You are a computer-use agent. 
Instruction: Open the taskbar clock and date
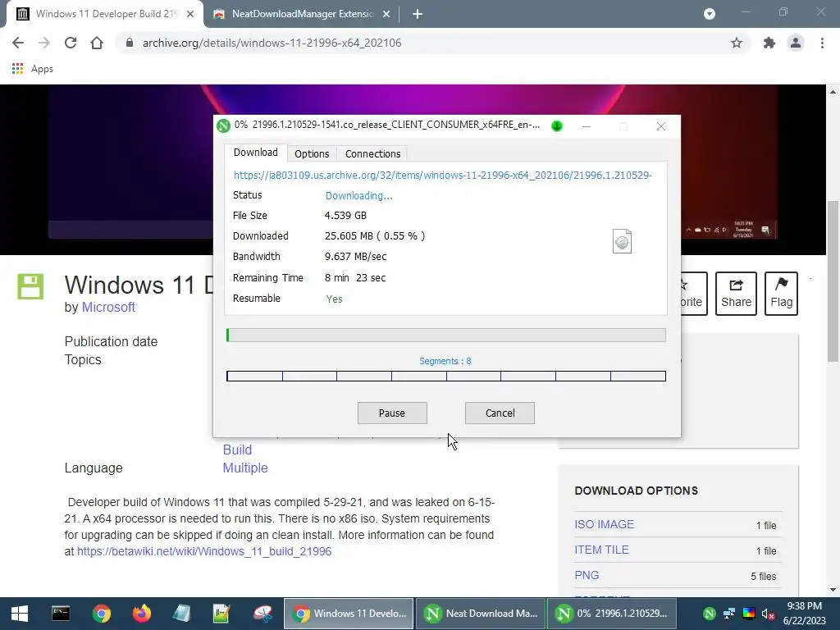[x=804, y=614]
